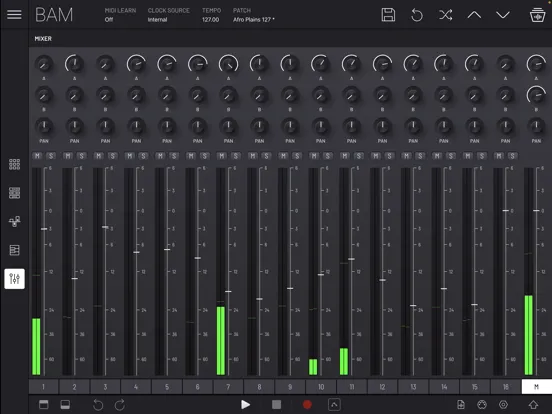The height and width of the screenshot is (414, 552).
Task: Select channel tab 9 at the bottom
Action: click(x=290, y=387)
